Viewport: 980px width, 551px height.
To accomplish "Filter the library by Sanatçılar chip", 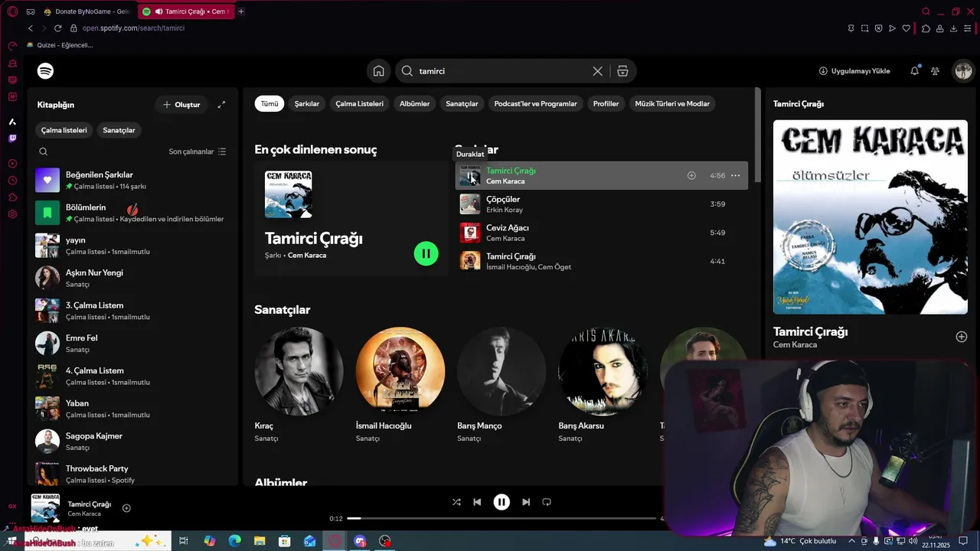I will pos(119,130).
